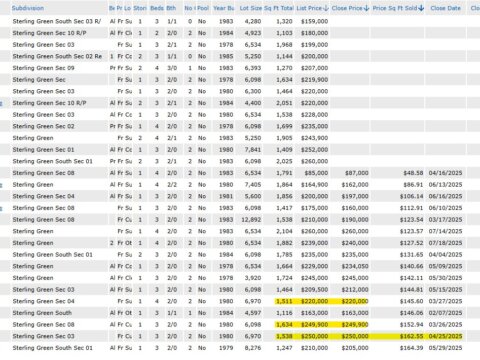
Task: Sort by the Bth column header
Action: [x=171, y=8]
